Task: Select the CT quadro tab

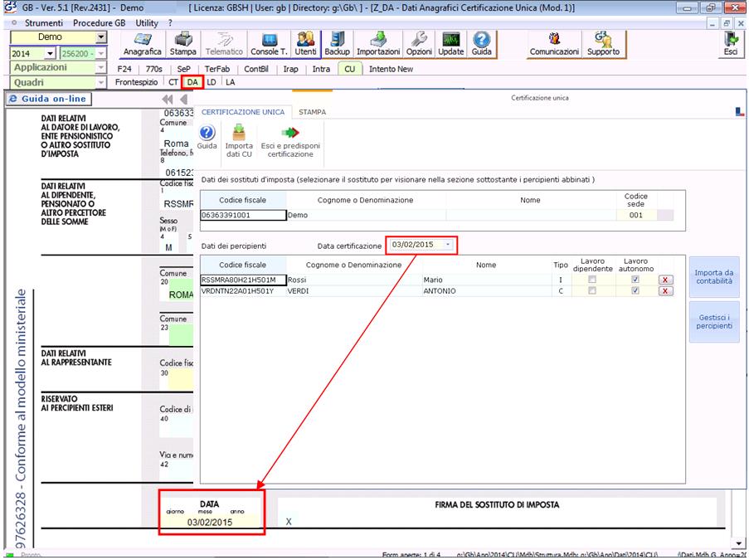Action: click(x=173, y=82)
